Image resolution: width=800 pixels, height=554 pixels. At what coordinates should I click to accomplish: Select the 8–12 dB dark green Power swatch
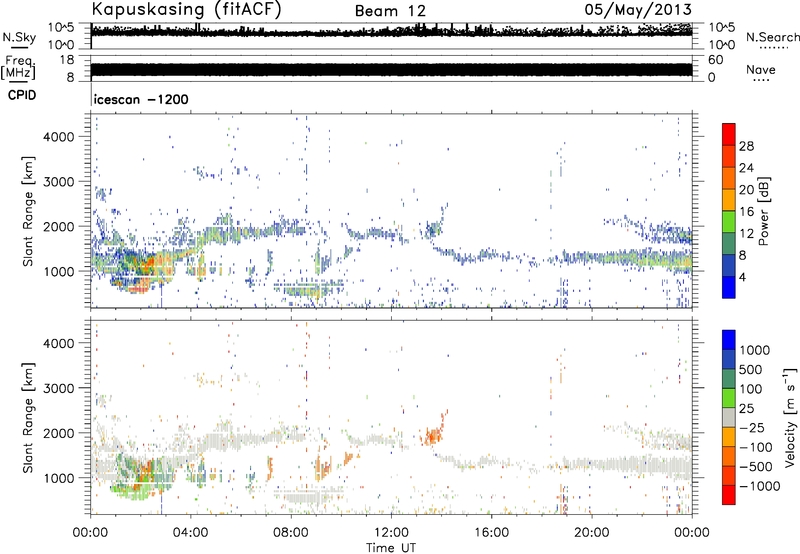[x=729, y=244]
